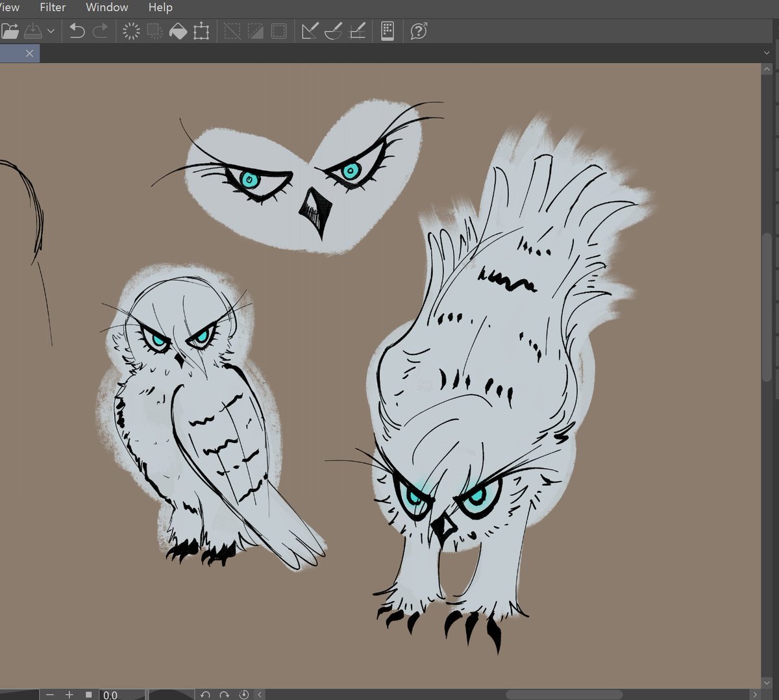This screenshot has height=700, width=779.
Task: Click the Save icon in the toolbar
Action: point(32,31)
